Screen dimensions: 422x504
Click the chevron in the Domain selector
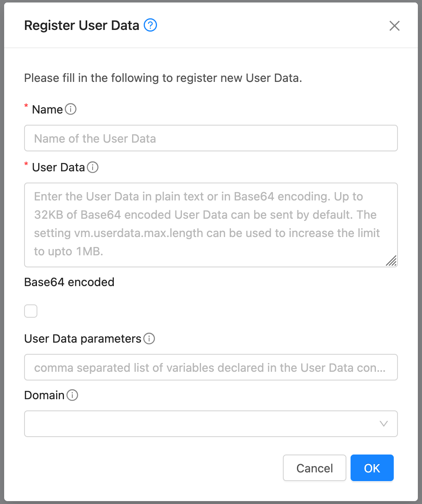tap(383, 424)
